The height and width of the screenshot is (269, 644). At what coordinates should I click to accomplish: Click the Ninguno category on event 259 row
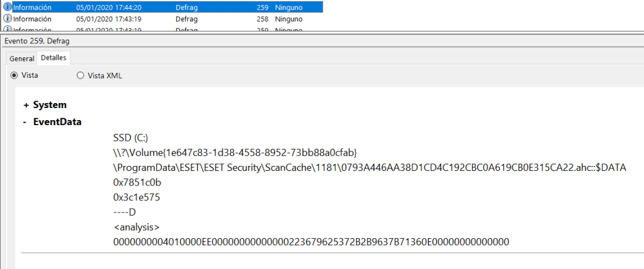click(x=288, y=8)
